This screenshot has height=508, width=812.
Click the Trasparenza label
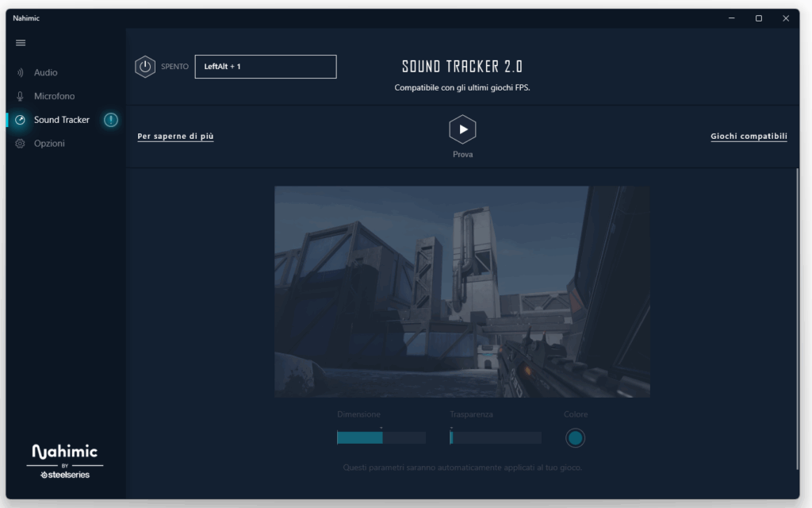pos(471,414)
